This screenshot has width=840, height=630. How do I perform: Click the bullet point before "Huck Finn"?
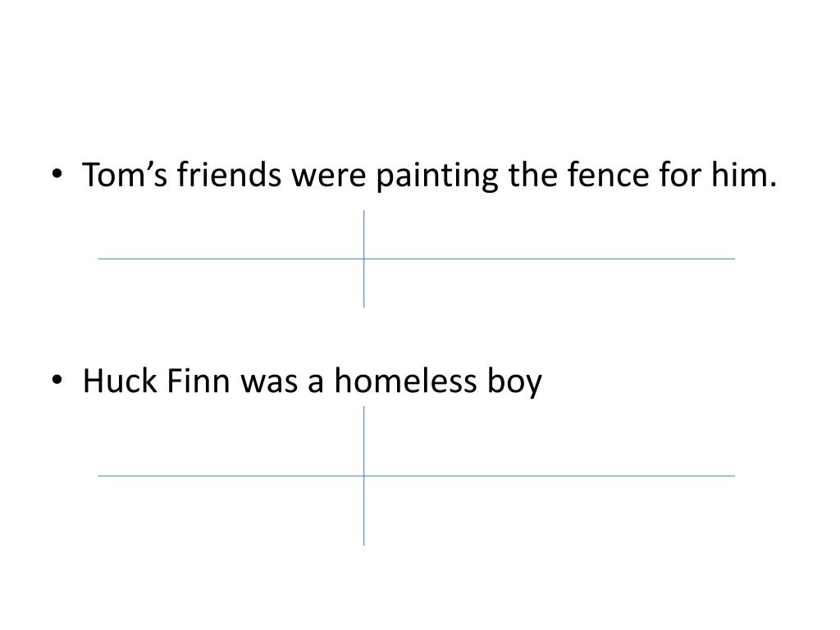coord(57,380)
